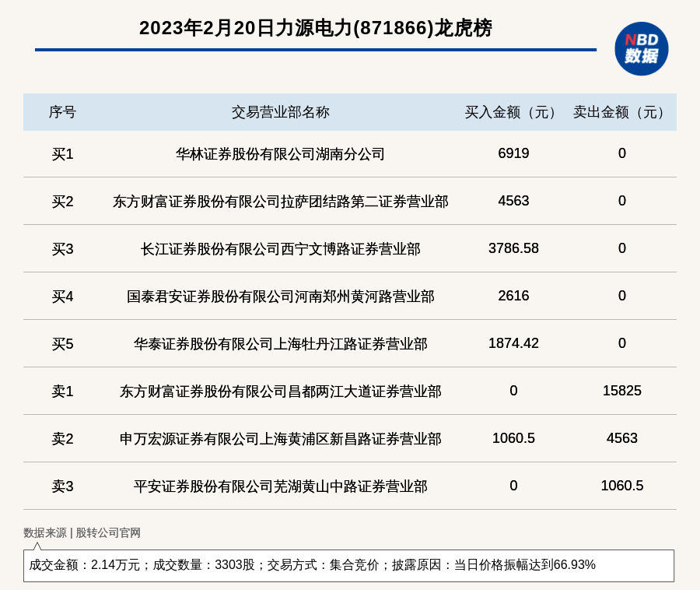Click the buy amount 1874.42
700x590 pixels.
tap(513, 343)
